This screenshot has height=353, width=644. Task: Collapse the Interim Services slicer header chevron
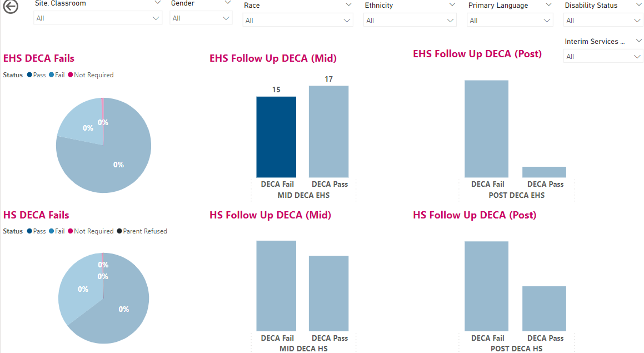click(638, 41)
